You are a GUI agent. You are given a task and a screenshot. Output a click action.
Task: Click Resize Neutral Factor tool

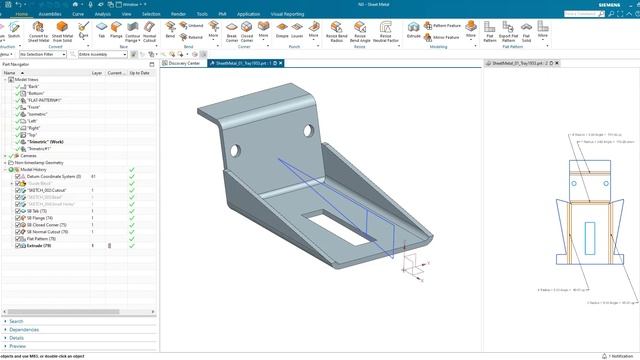[386, 32]
